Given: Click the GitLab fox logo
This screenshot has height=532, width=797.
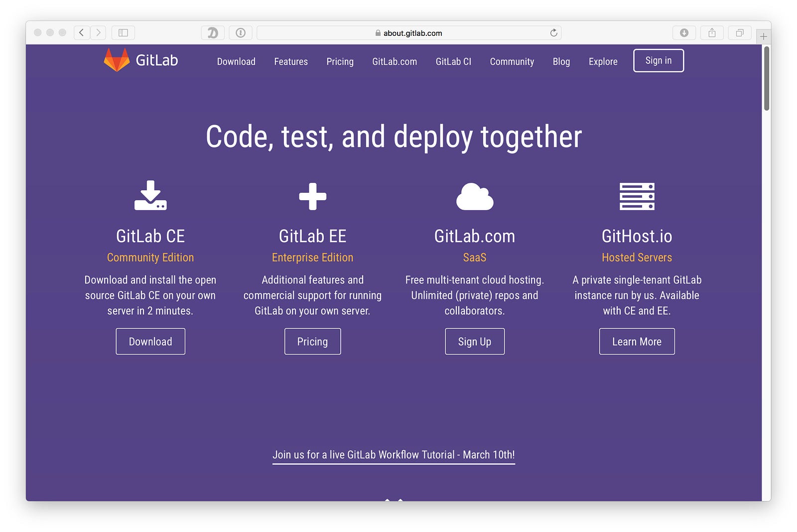Looking at the screenshot, I should coord(117,60).
